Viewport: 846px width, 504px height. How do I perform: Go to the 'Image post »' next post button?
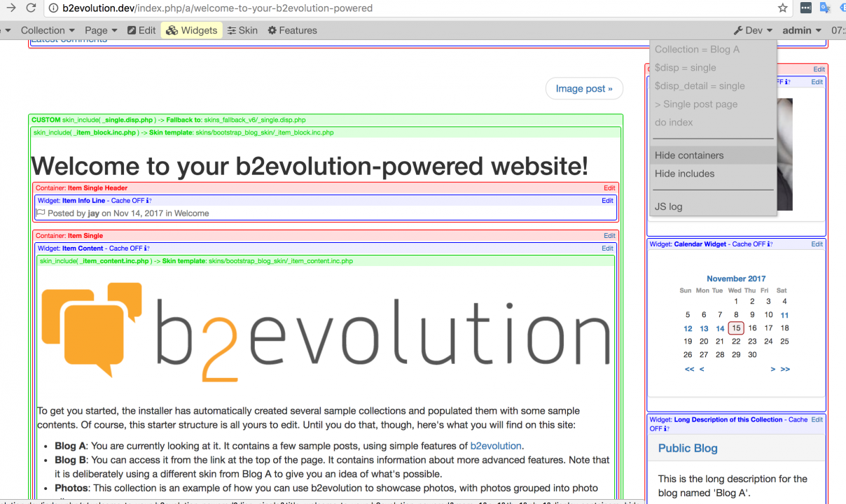pyautogui.click(x=584, y=88)
